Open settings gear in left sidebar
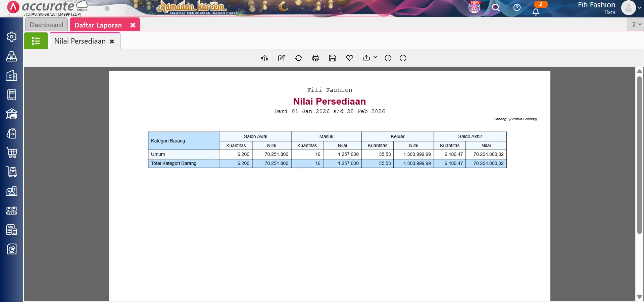The height and width of the screenshot is (302, 644). click(12, 37)
